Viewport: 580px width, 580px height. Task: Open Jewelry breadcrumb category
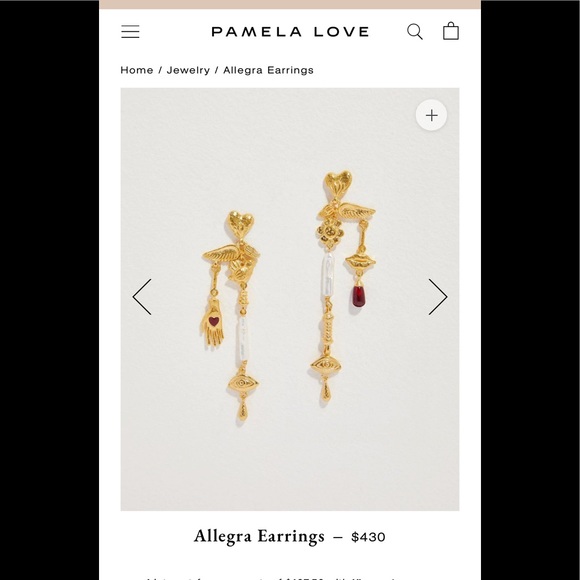click(x=188, y=70)
